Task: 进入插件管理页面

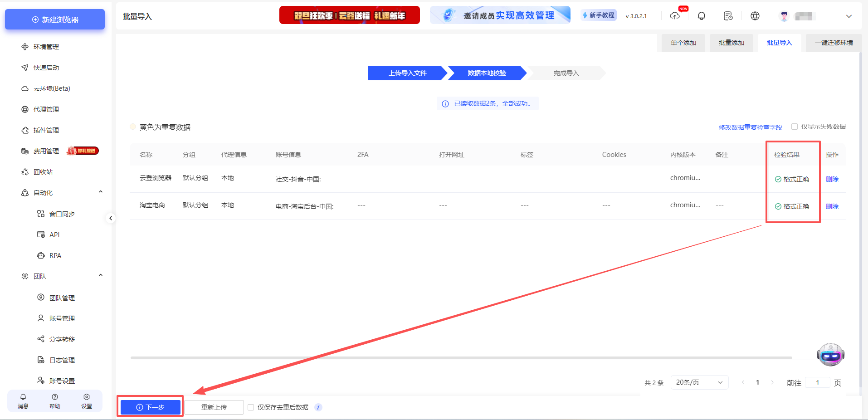Action: (47, 130)
